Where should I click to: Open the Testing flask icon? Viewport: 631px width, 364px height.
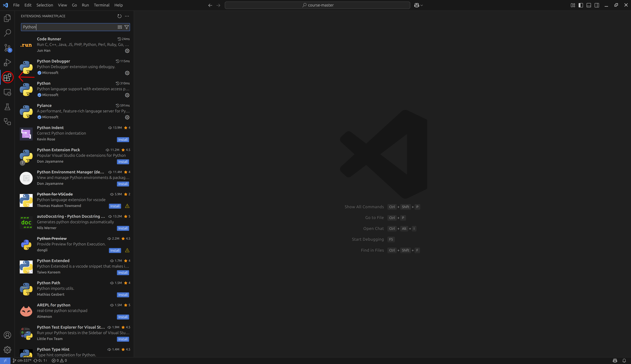click(x=7, y=107)
